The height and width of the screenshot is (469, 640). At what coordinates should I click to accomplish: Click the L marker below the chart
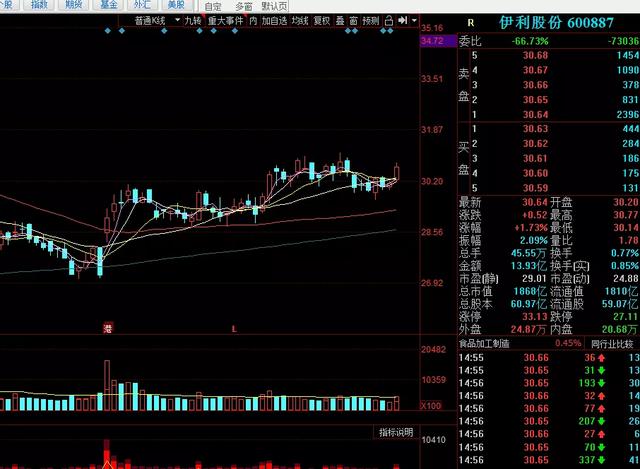(234, 328)
